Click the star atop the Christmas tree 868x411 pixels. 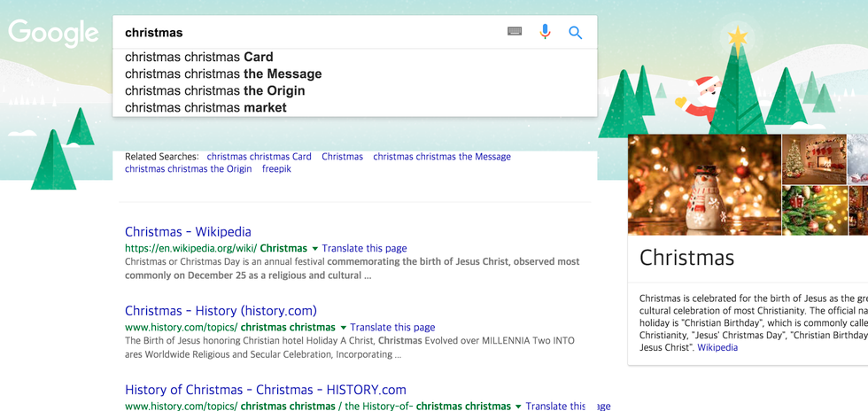tap(737, 37)
